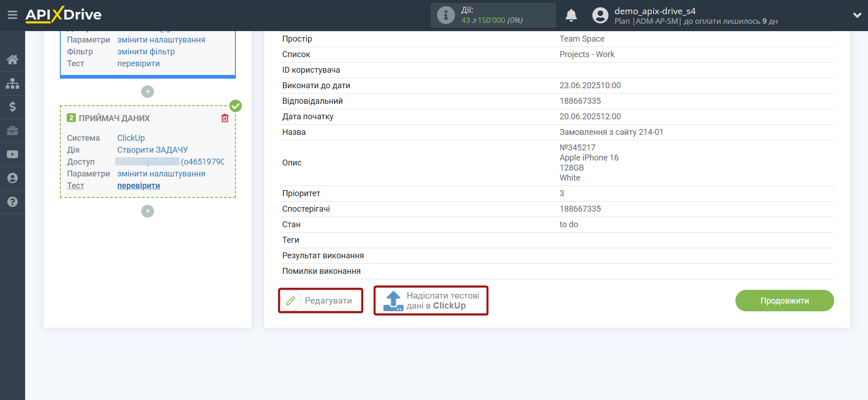Click the Помилки виконання row label
The height and width of the screenshot is (400, 868).
[321, 271]
